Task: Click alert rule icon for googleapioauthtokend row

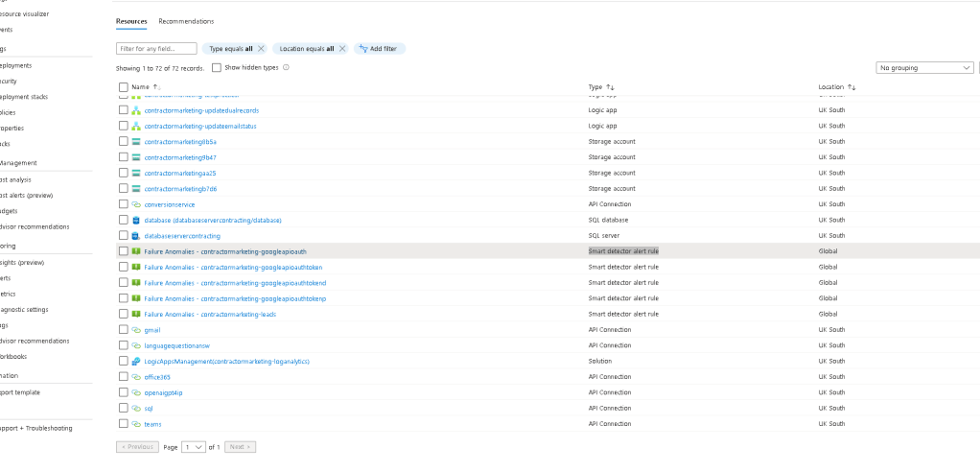Action: [135, 283]
